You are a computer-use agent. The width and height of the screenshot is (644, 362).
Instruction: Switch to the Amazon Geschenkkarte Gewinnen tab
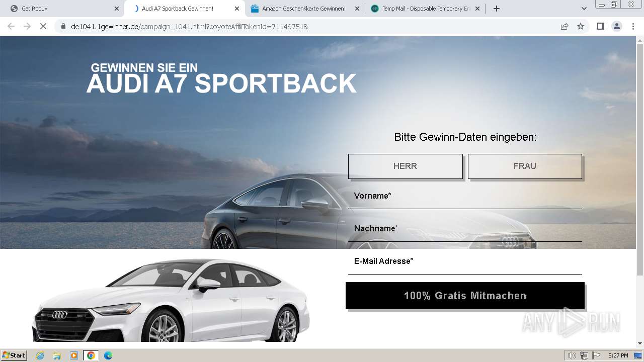pos(304,9)
